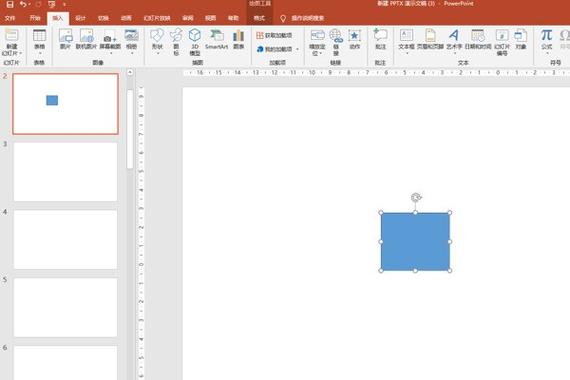Insert an Equation with pi icon
Image resolution: width=570 pixels, height=380 pixels.
click(546, 41)
